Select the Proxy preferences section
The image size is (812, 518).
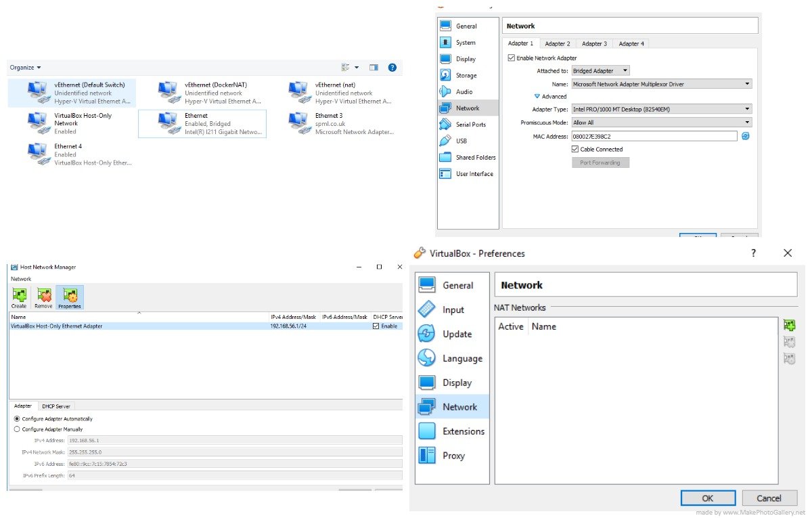click(x=453, y=456)
